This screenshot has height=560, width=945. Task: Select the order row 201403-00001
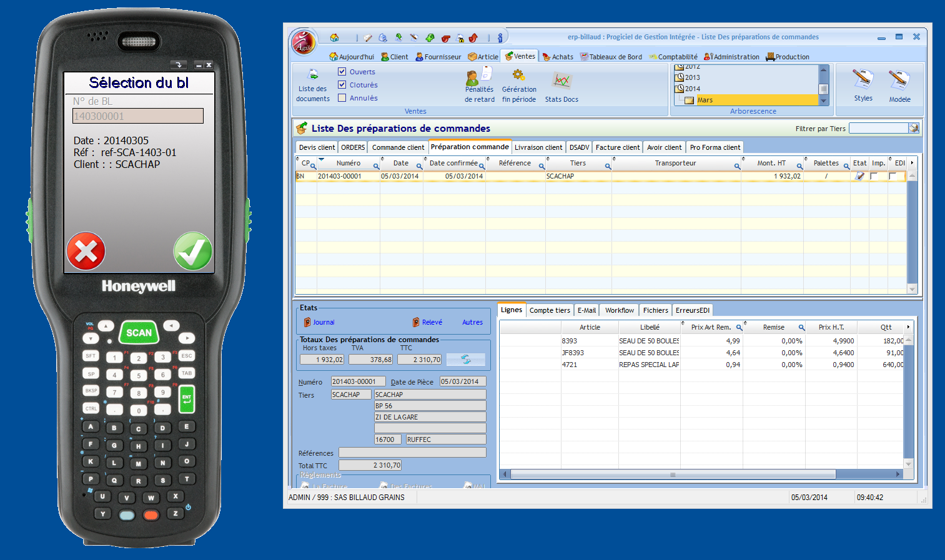coord(601,176)
